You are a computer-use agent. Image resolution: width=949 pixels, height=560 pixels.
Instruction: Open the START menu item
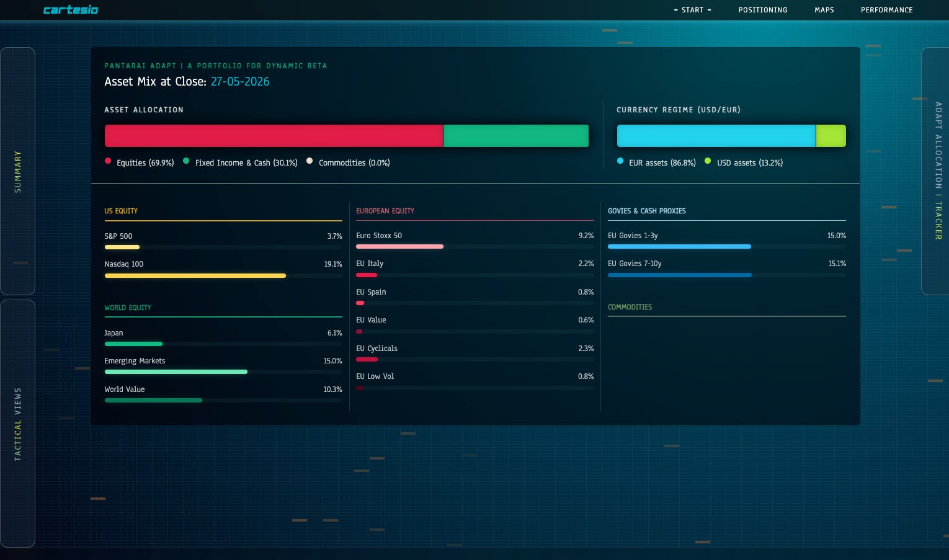tap(692, 10)
